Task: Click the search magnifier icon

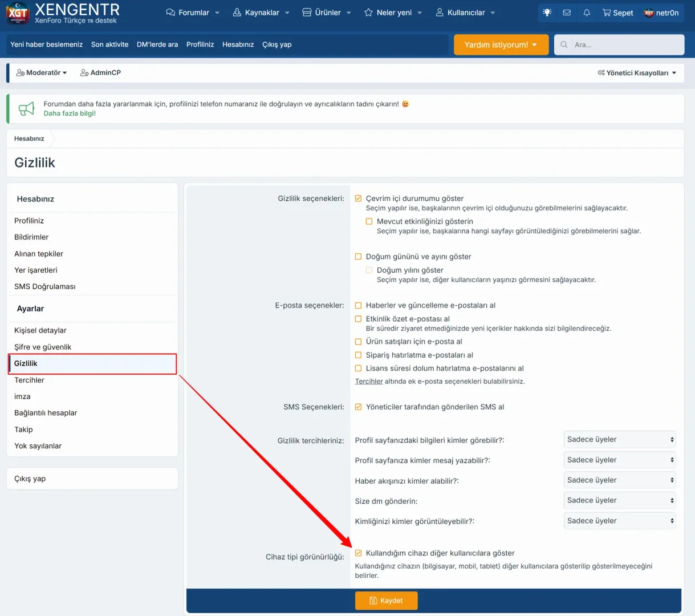Action: 564,44
